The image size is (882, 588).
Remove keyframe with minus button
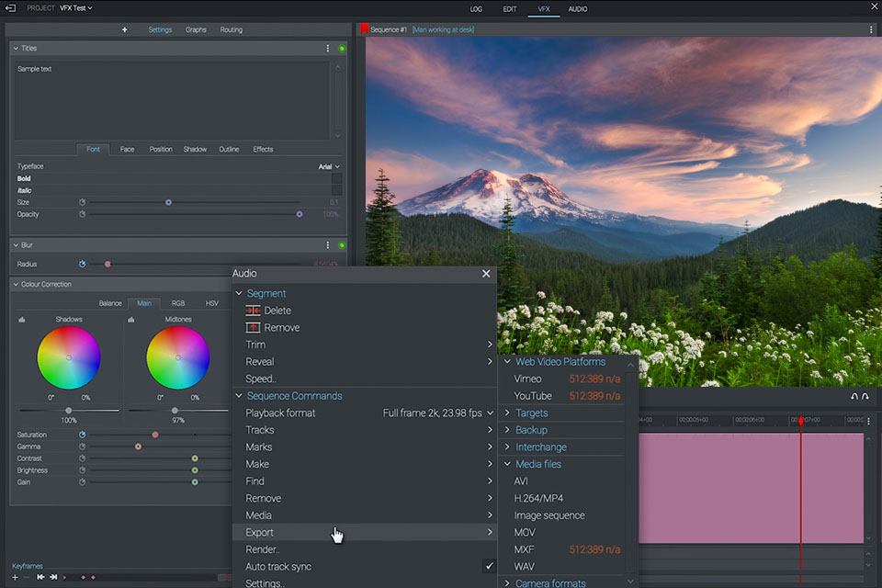[x=26, y=577]
